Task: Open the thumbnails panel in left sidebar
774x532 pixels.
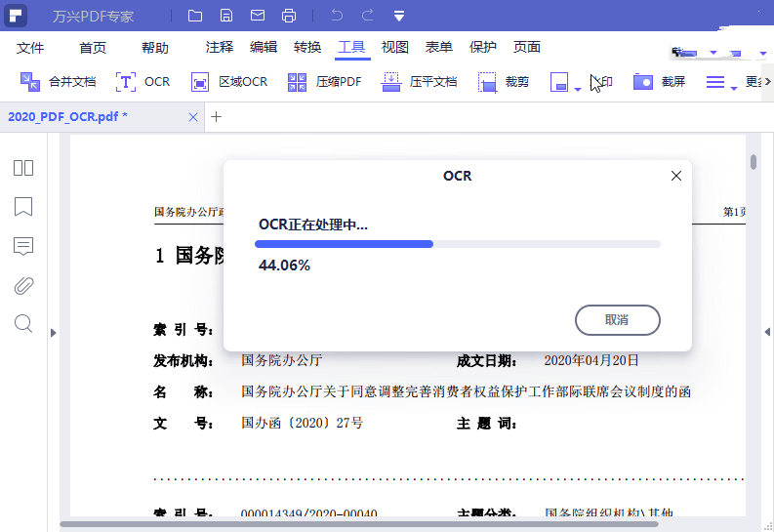Action: 23,168
